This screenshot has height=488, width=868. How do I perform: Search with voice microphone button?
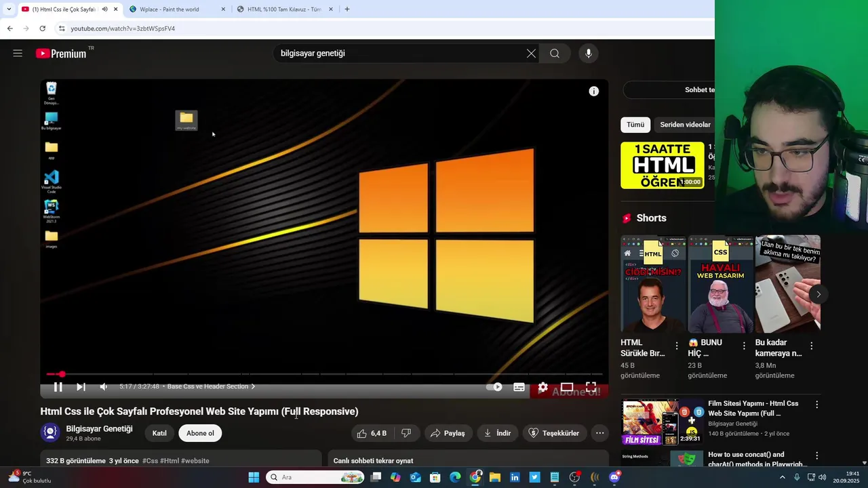[589, 54]
